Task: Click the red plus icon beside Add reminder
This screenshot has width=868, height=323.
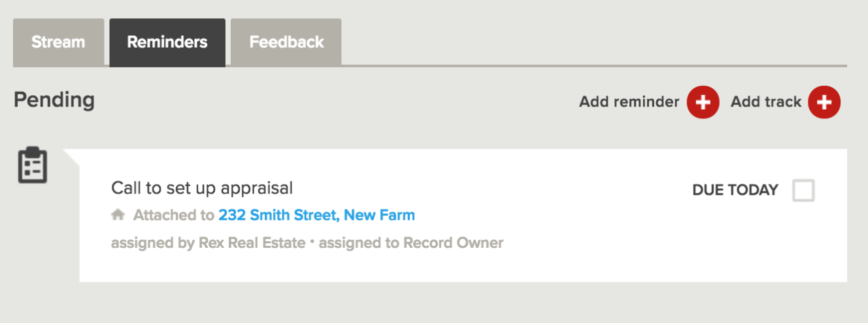Action: pos(703,102)
